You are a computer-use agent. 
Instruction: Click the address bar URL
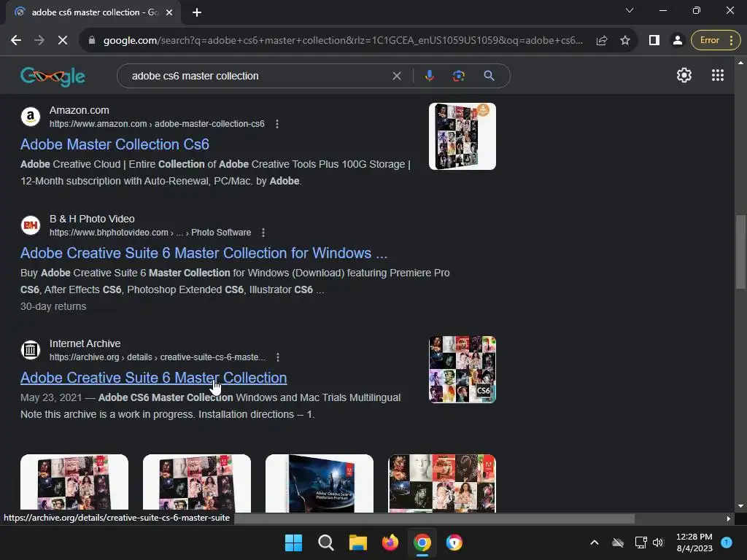tap(343, 41)
